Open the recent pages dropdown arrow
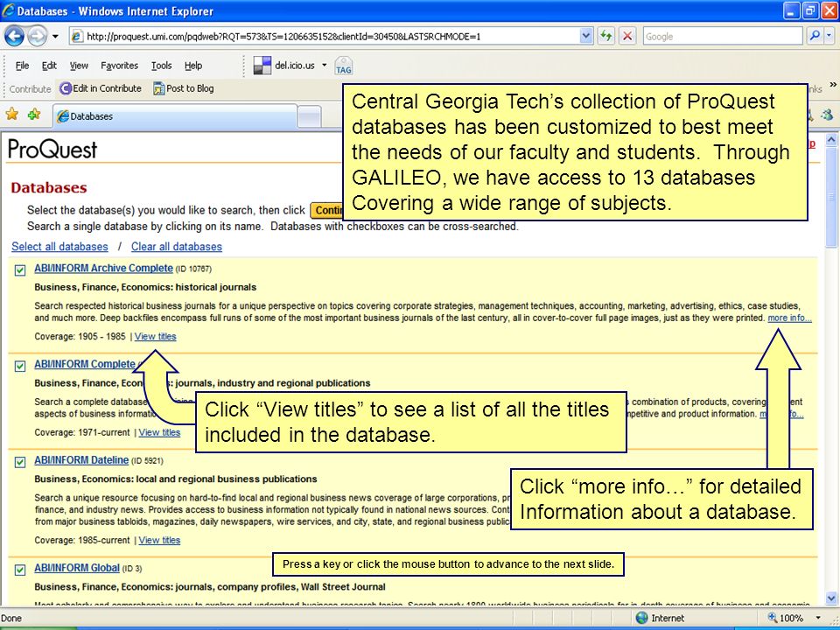 [55, 37]
